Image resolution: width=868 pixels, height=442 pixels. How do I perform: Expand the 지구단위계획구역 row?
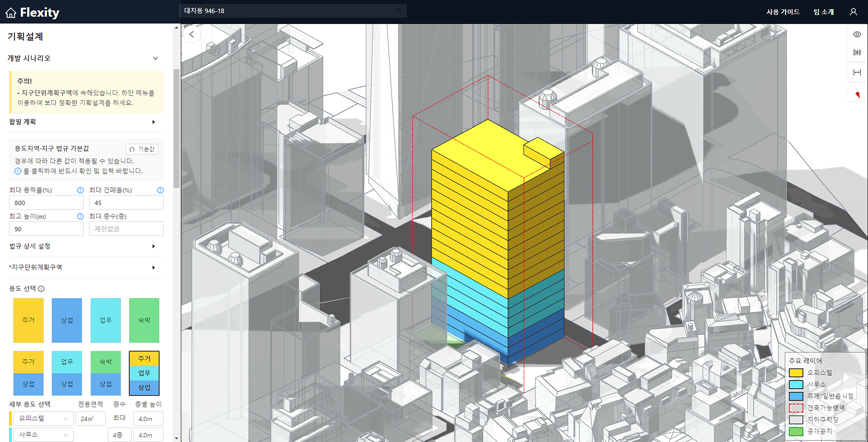click(153, 267)
